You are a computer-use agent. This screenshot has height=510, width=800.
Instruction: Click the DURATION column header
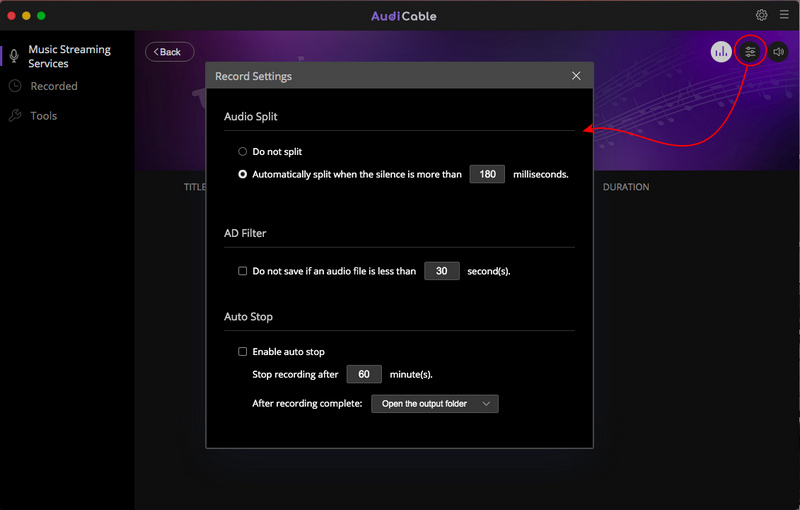pyautogui.click(x=626, y=187)
